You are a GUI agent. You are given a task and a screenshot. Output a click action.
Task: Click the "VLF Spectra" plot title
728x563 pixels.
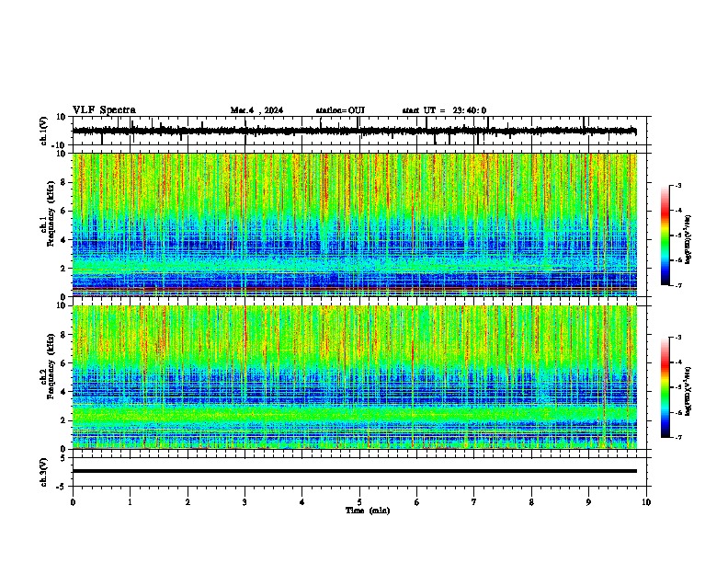(x=104, y=110)
